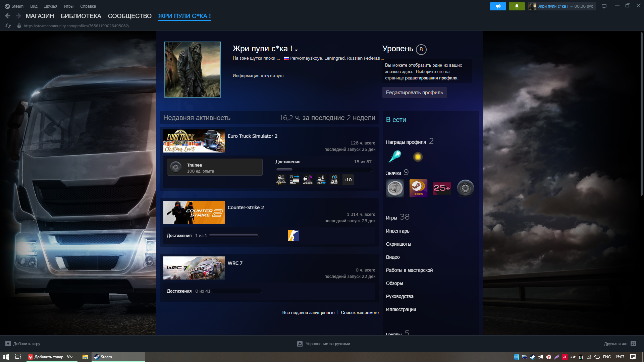Open notifications bell button
The height and width of the screenshot is (362, 644).
tap(517, 6)
